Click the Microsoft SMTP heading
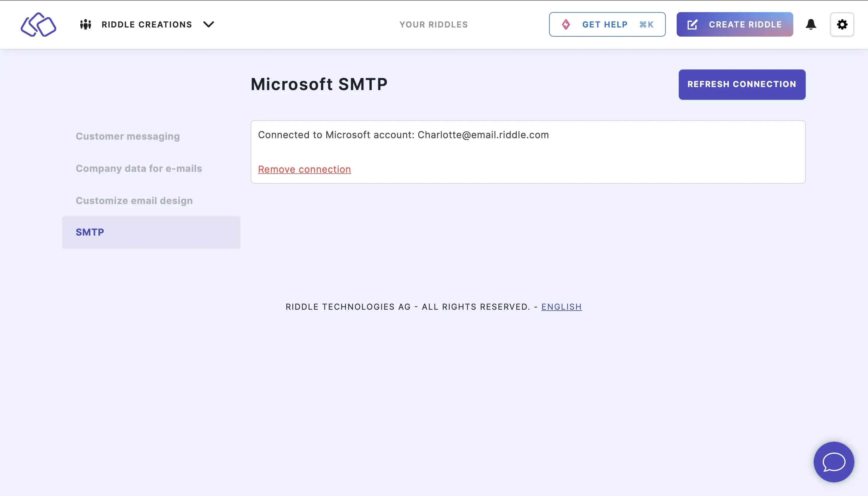Screen dimensions: 868x496 point(319,84)
